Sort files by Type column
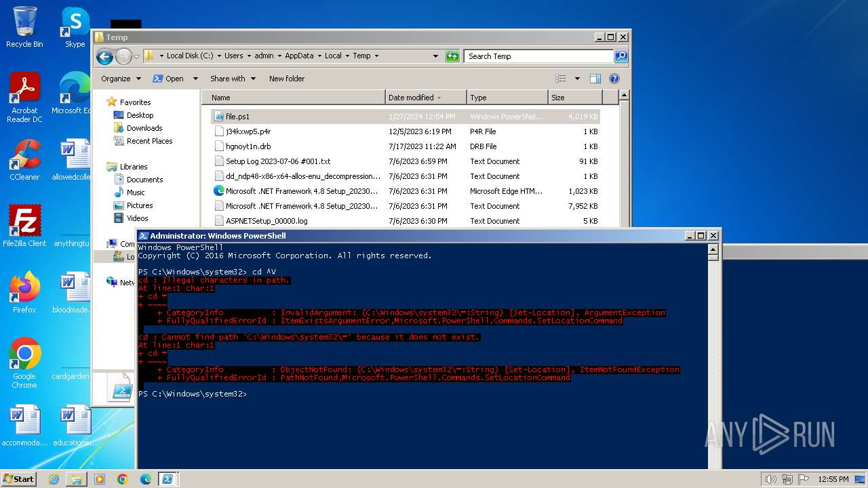 (x=507, y=98)
